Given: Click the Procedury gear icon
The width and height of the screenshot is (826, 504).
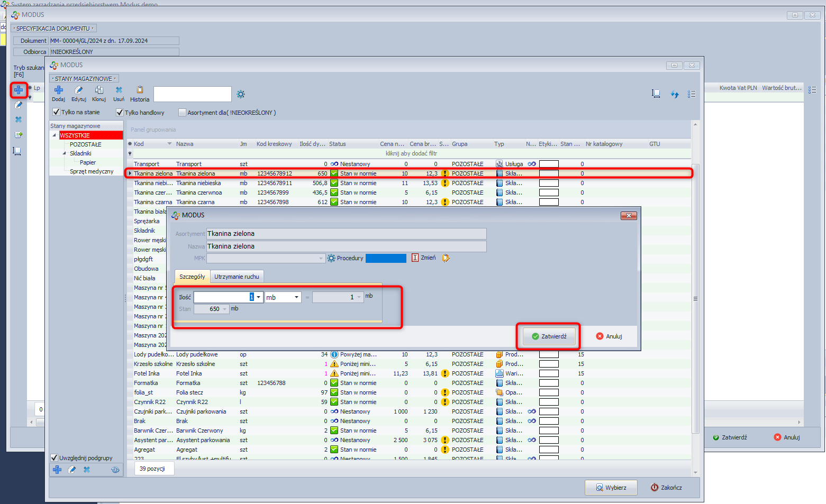Looking at the screenshot, I should (x=331, y=258).
